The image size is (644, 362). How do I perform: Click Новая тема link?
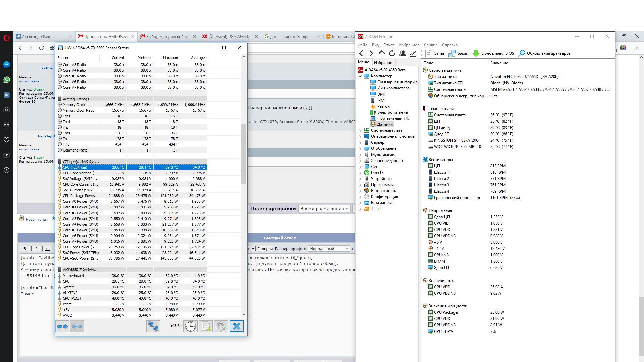click(36, 219)
